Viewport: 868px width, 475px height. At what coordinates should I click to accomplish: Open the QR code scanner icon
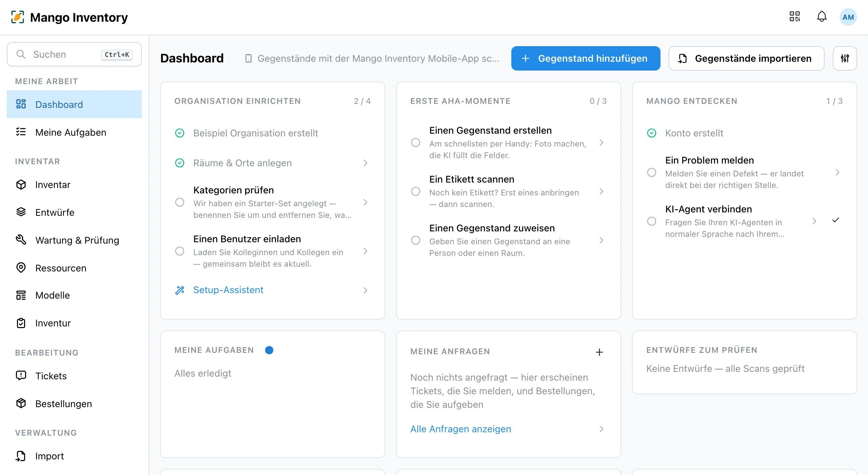[794, 17]
